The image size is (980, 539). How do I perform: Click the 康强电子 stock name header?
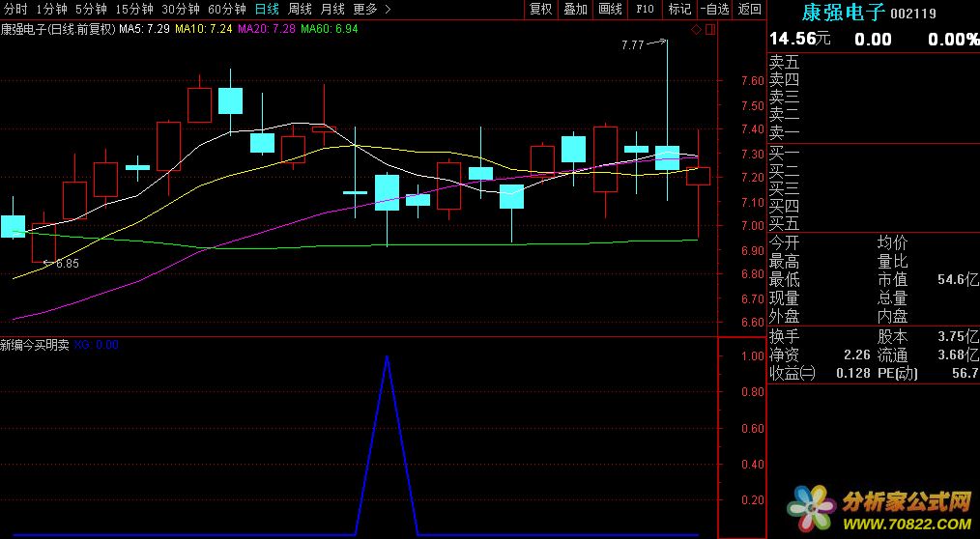click(844, 12)
